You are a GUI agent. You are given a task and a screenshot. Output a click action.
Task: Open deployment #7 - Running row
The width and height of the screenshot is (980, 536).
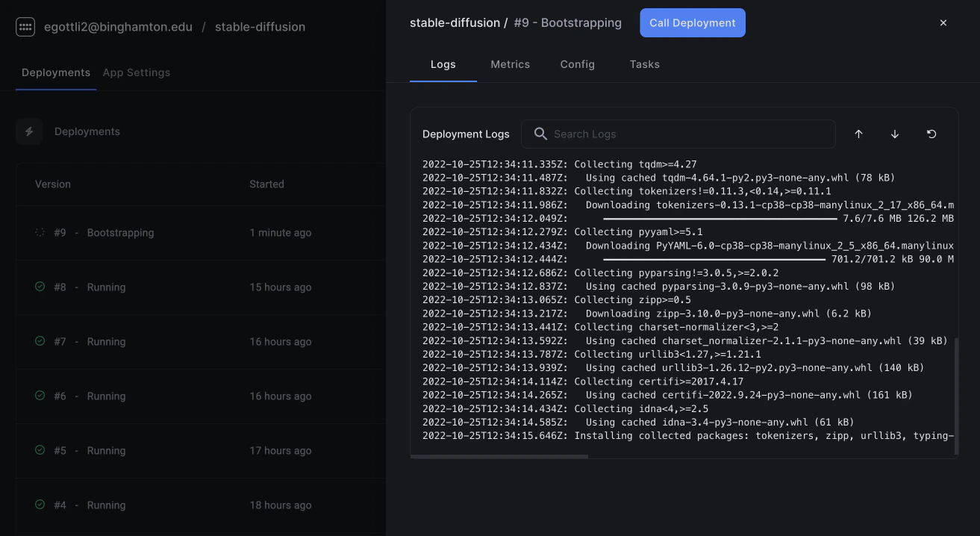pyautogui.click(x=200, y=342)
